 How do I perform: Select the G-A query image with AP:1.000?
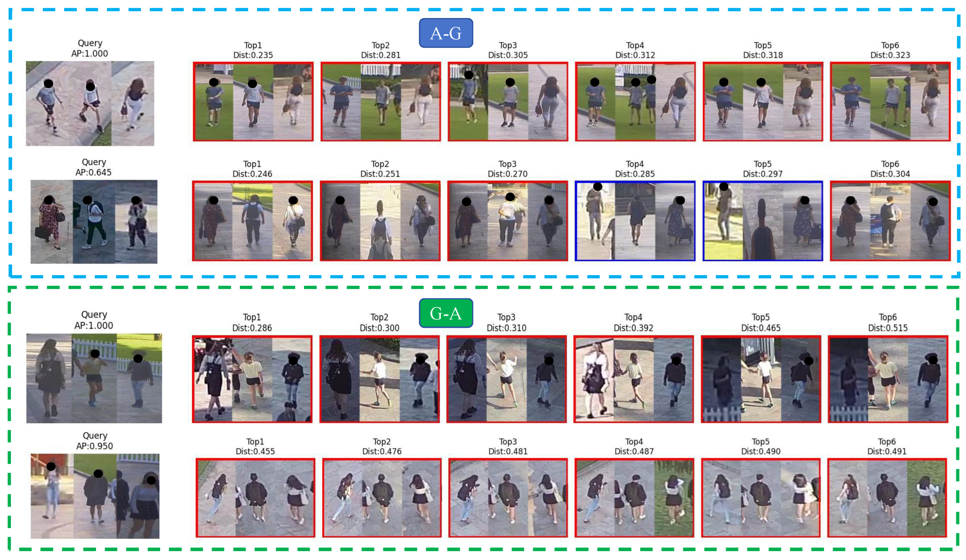coord(94,378)
